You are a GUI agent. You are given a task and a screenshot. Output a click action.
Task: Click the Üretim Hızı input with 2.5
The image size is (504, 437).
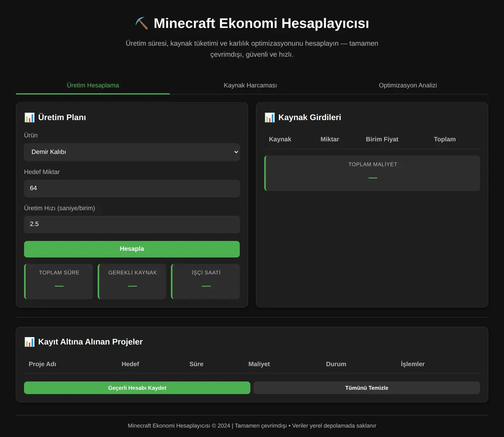pyautogui.click(x=132, y=224)
